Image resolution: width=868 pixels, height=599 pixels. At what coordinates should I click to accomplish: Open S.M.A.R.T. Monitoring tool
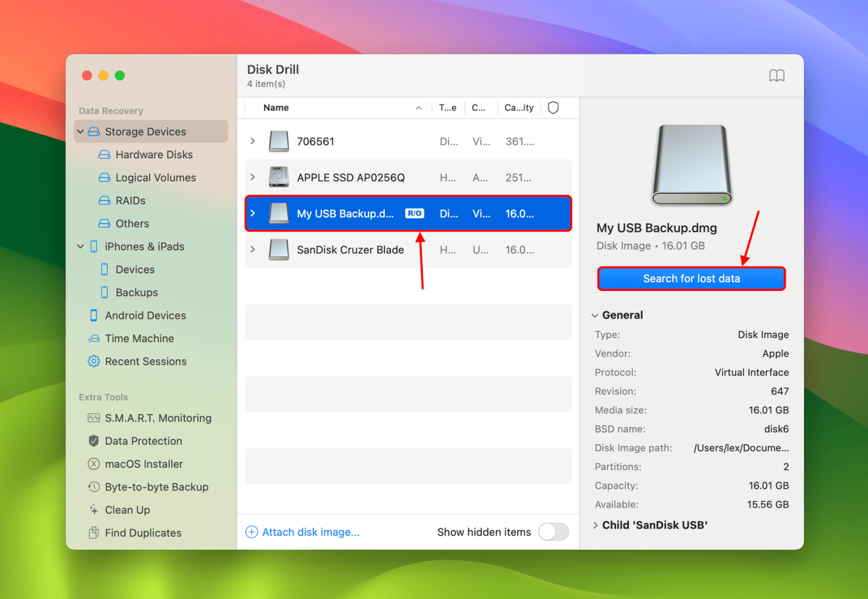click(x=158, y=418)
